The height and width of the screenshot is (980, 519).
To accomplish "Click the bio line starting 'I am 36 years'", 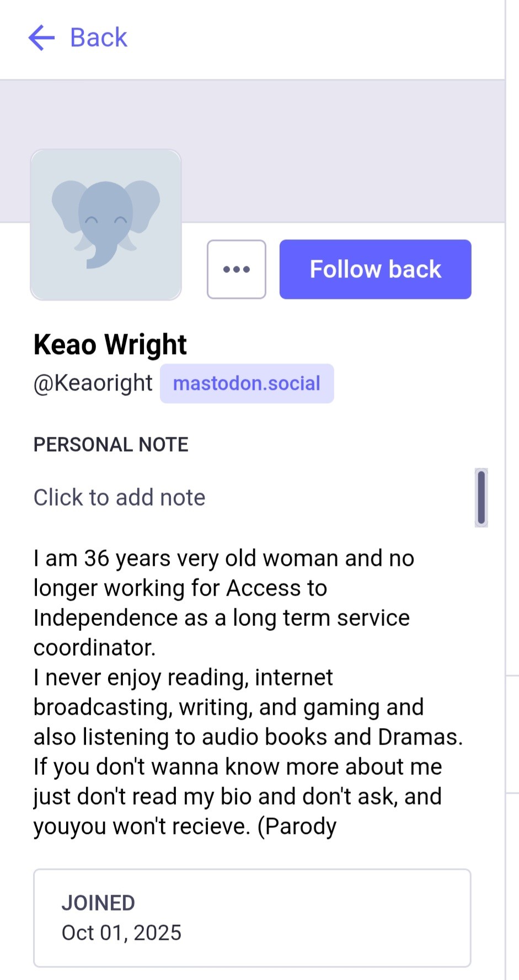I will pyautogui.click(x=223, y=559).
